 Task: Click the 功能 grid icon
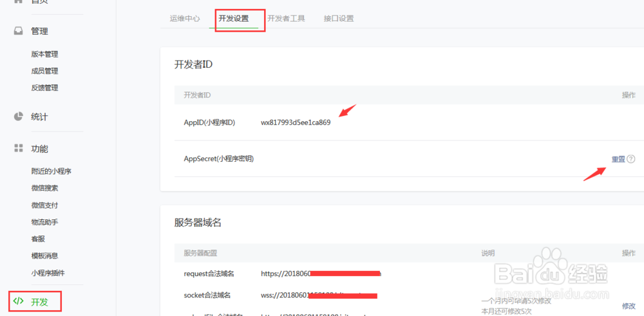[x=18, y=148]
